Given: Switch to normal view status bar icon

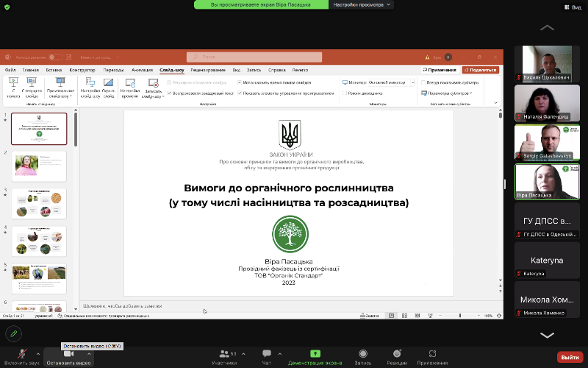Looking at the screenshot, I should [391, 316].
